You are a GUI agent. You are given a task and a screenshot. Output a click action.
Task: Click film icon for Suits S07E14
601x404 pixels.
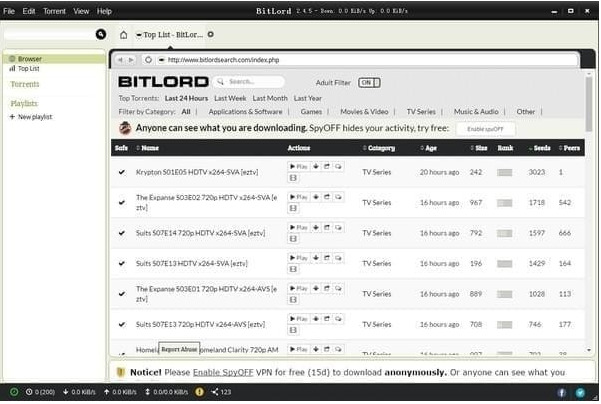[293, 239]
